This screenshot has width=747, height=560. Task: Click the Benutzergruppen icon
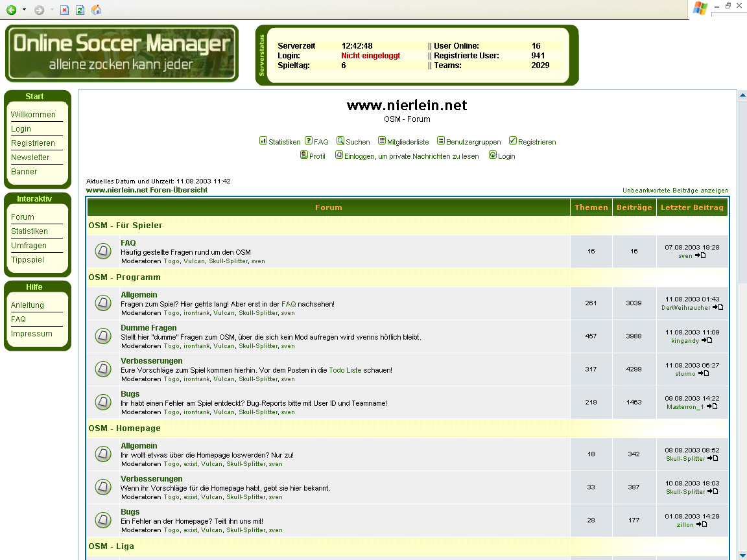(441, 141)
